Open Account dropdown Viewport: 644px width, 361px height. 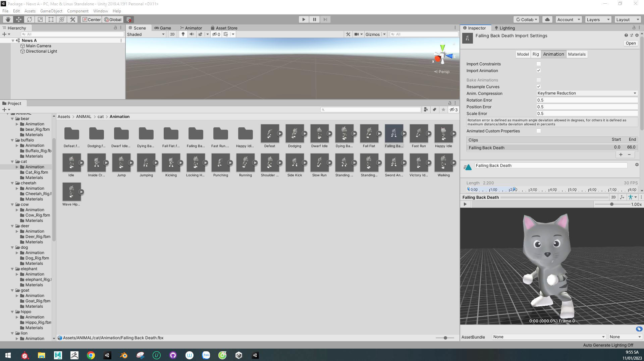(569, 19)
